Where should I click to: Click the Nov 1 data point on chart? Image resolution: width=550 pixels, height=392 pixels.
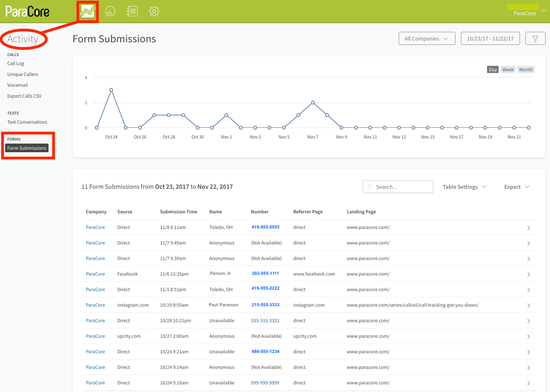pyautogui.click(x=226, y=115)
